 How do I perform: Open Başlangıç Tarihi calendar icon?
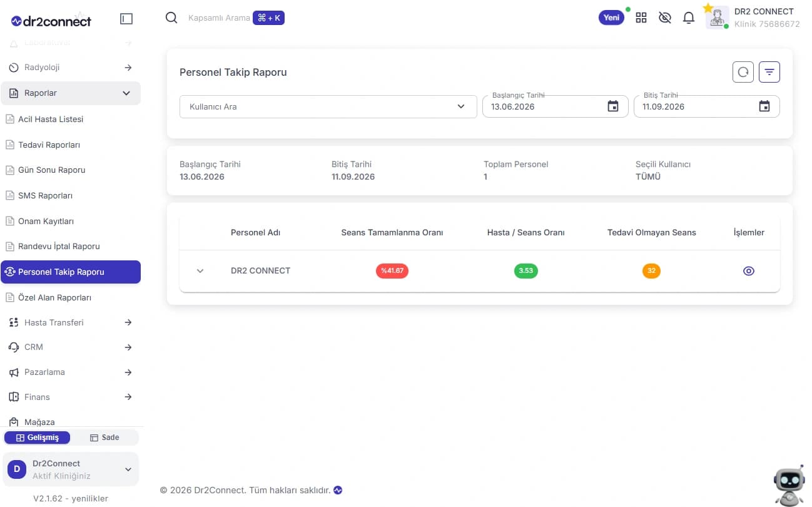[613, 106]
